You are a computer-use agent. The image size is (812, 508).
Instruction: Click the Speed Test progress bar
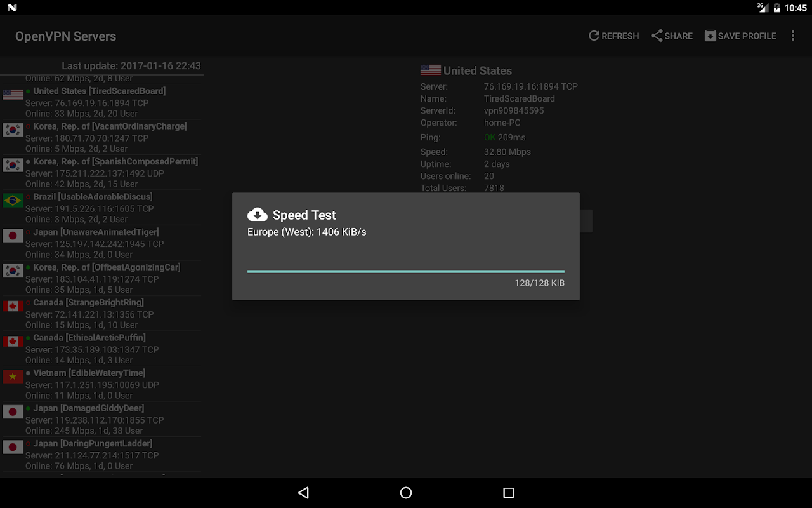[405, 271]
